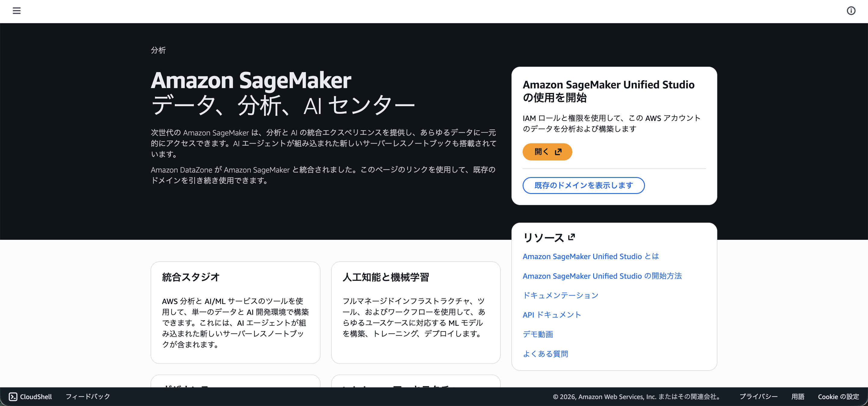This screenshot has width=868, height=406.
Task: Click the 分析 breadcrumb label
Action: (158, 50)
